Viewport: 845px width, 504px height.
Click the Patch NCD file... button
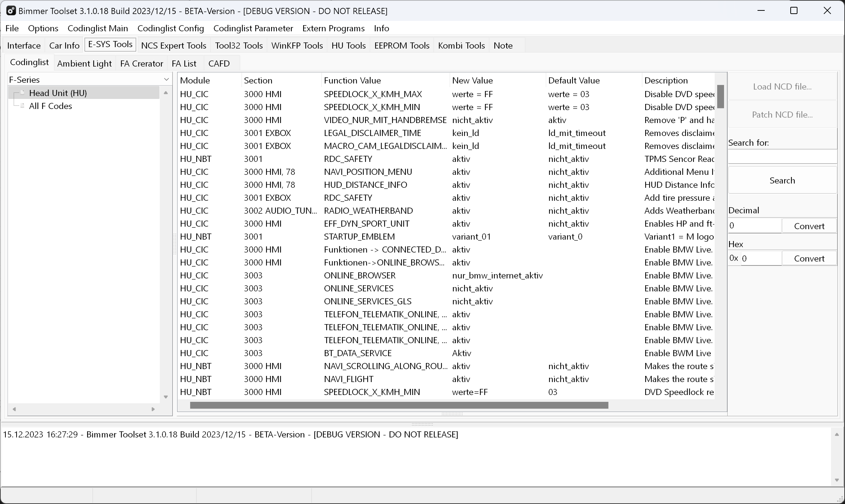[782, 115]
